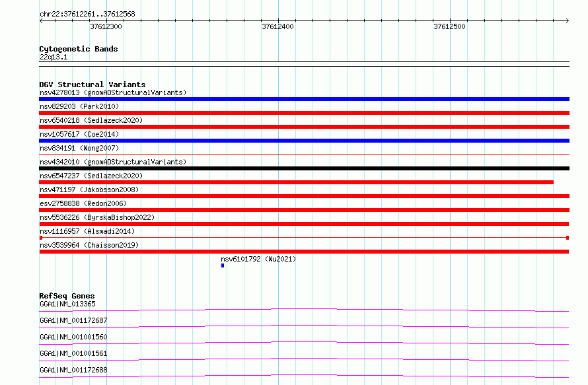588x385 pixels.
Task: Select variant label nsv1057617 (Coe2014)
Action: click(x=79, y=134)
